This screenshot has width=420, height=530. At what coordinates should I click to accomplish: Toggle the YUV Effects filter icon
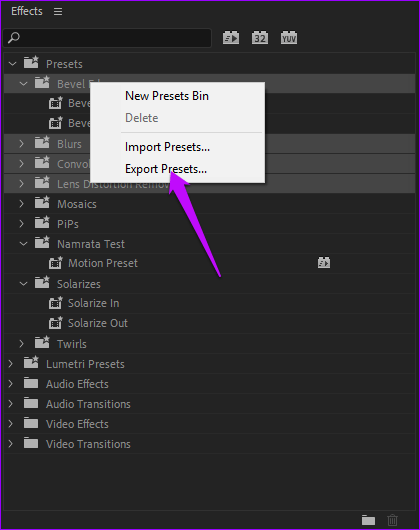coord(289,38)
